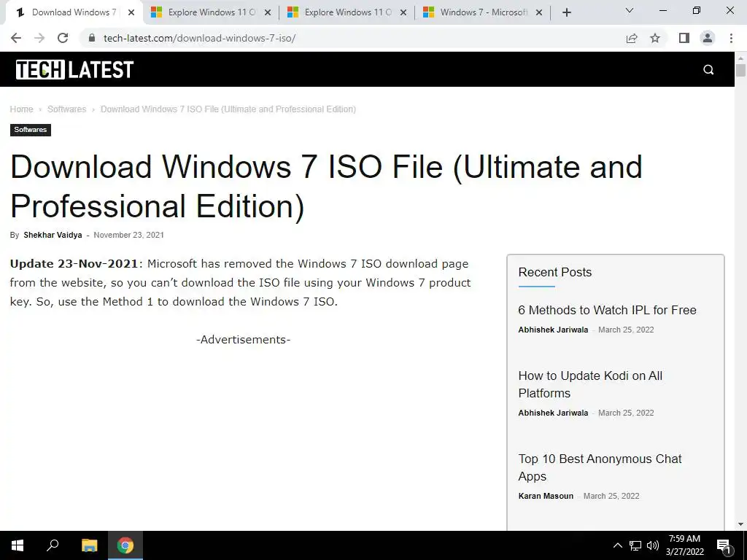Screen dimensions: 747x560
Task: Open Abhishek Jariwala under the IPL post
Action: [x=553, y=330]
